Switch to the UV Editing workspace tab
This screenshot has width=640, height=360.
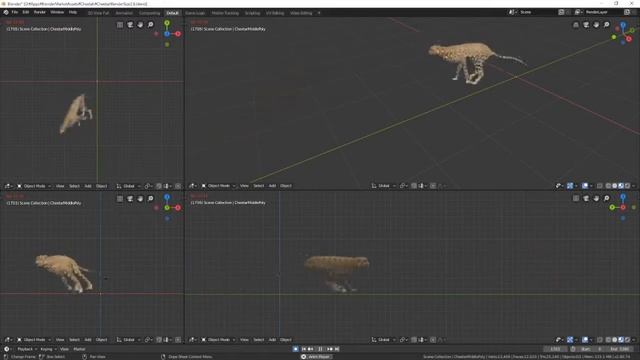(275, 13)
